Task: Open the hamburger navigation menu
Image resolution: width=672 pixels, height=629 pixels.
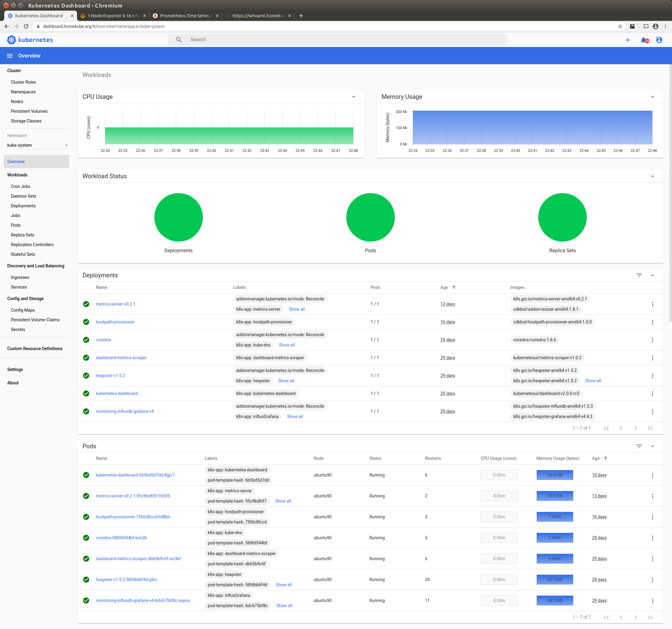Action: [x=10, y=56]
